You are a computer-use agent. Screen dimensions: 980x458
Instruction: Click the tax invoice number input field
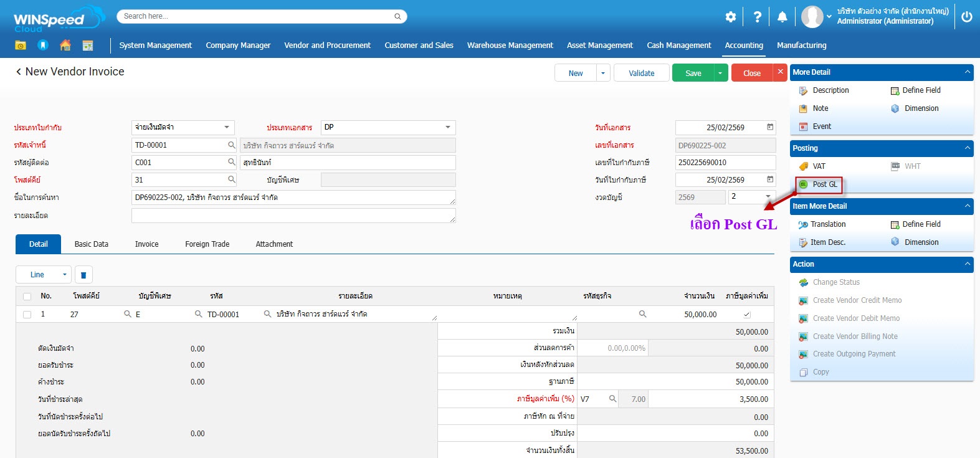coord(725,163)
